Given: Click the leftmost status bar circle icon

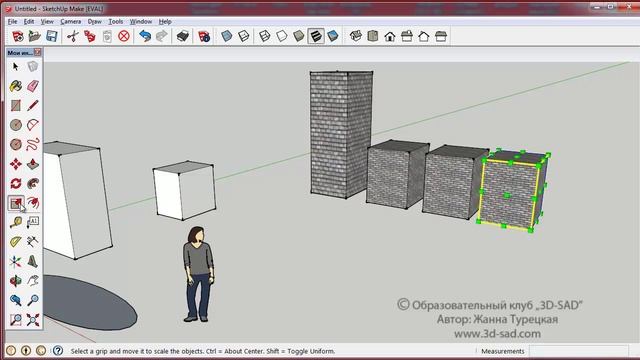Looking at the screenshot, I should pos(11,351).
